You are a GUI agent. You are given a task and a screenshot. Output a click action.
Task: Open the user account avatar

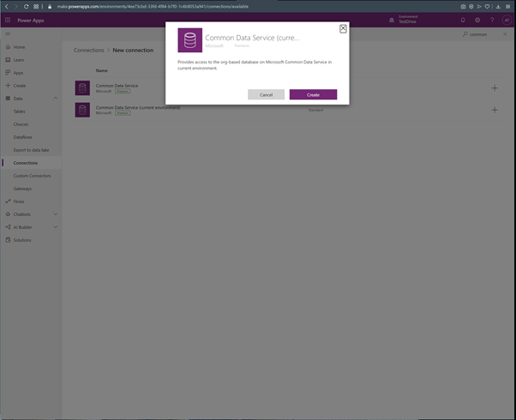tap(507, 20)
